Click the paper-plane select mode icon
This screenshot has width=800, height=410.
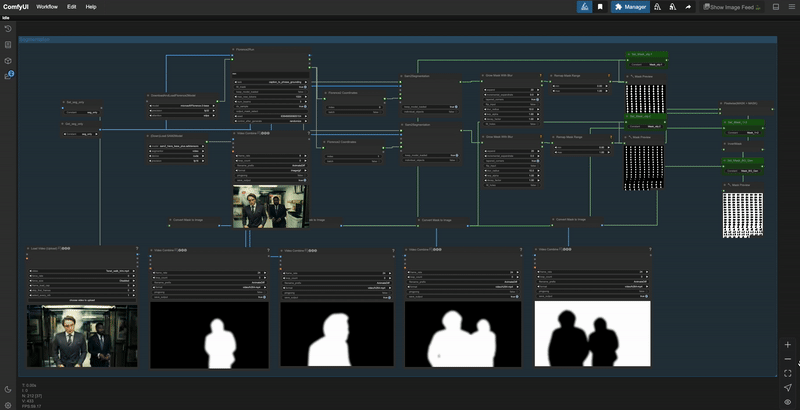(x=788, y=388)
